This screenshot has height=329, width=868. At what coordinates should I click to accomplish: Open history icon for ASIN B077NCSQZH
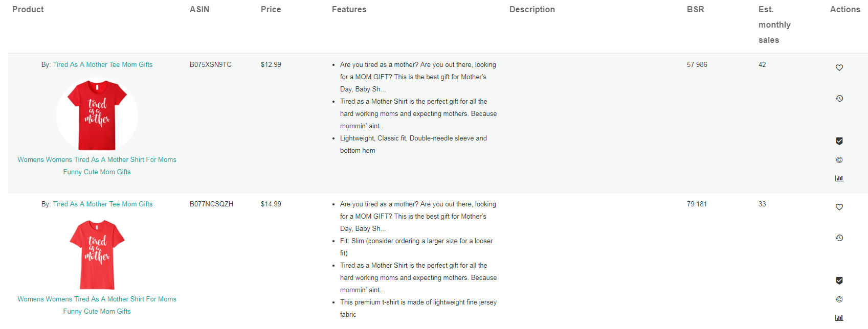click(839, 238)
